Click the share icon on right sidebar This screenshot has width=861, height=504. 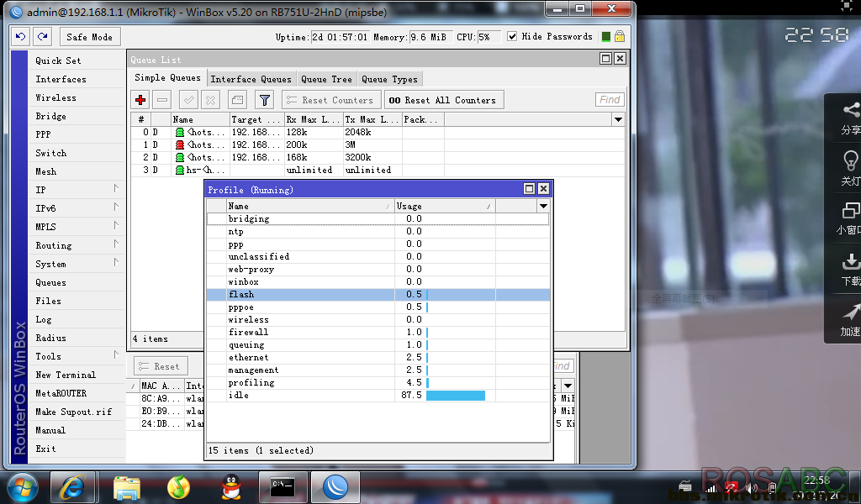[x=851, y=110]
